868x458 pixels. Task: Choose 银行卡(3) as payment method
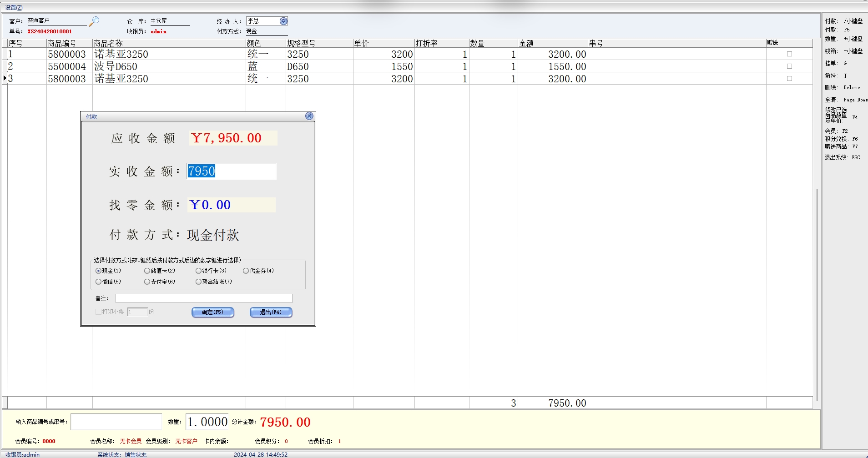click(199, 271)
